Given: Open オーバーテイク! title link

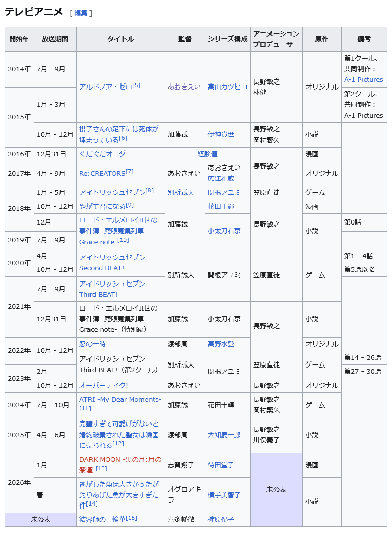Looking at the screenshot, I should click(x=103, y=385).
